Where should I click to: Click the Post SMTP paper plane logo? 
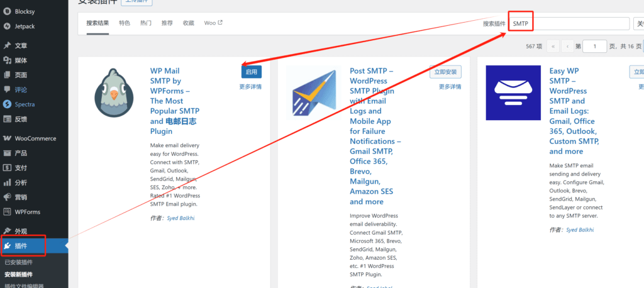313,93
